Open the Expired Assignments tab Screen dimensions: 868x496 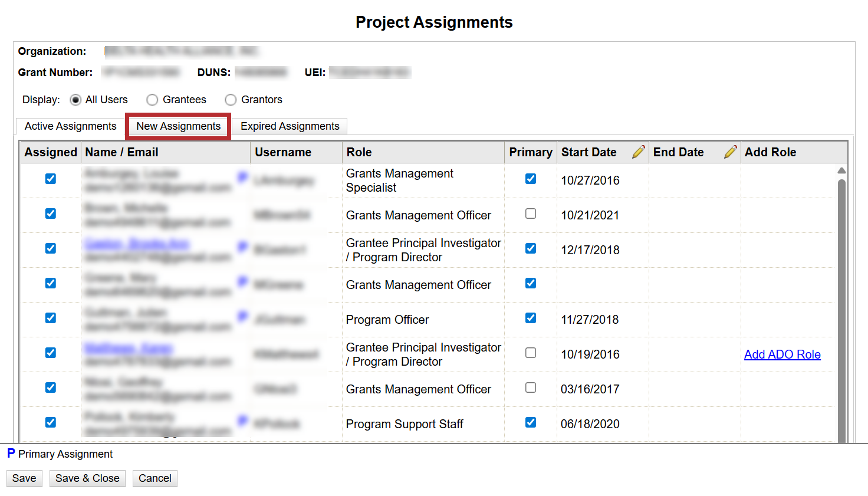290,126
